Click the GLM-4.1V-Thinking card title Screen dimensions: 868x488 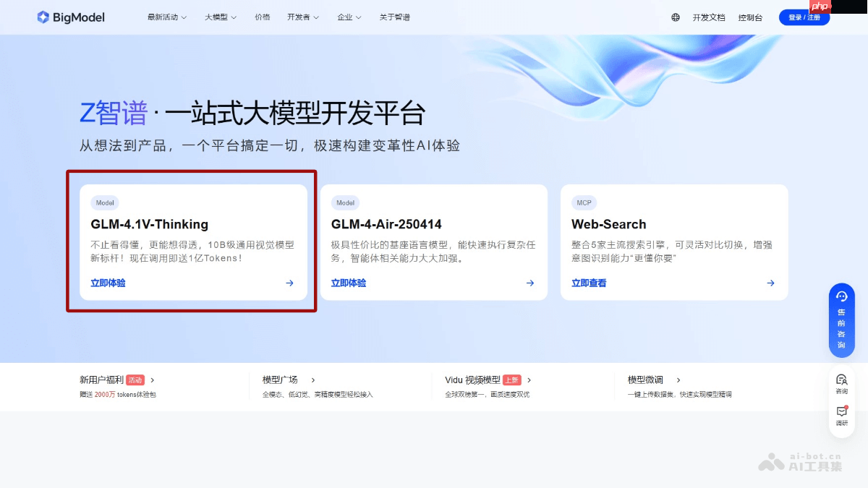pyautogui.click(x=149, y=224)
